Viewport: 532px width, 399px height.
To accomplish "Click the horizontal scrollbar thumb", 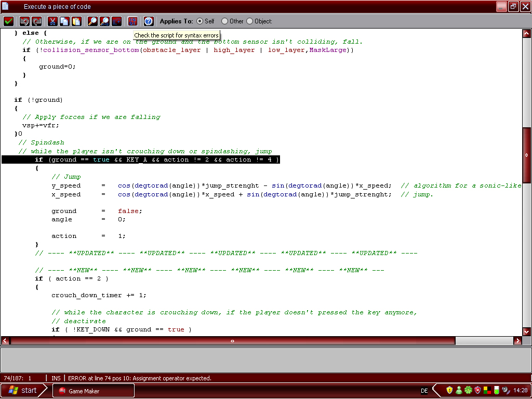I will pos(232,341).
